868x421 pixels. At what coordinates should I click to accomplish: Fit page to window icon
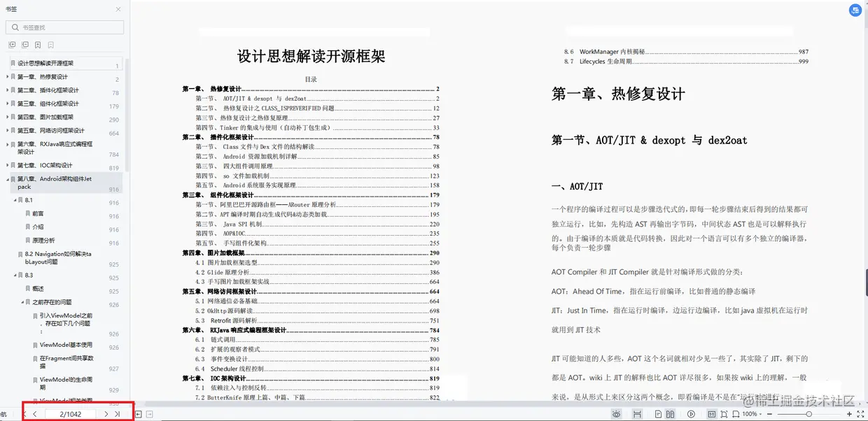[724, 414]
